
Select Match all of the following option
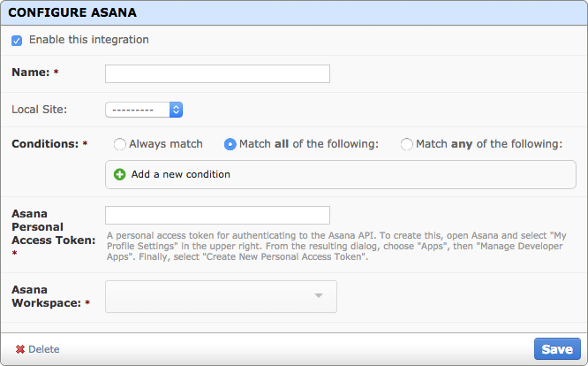[230, 144]
